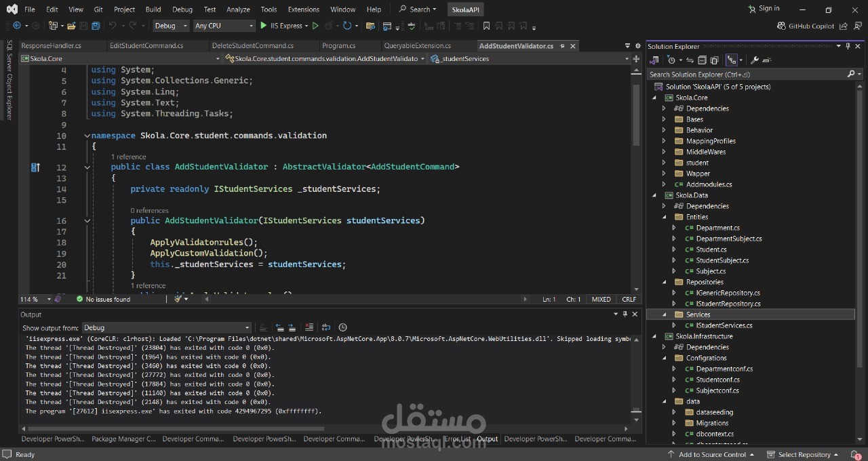The height and width of the screenshot is (461, 868).
Task: Click No issues found indicator
Action: point(103,299)
